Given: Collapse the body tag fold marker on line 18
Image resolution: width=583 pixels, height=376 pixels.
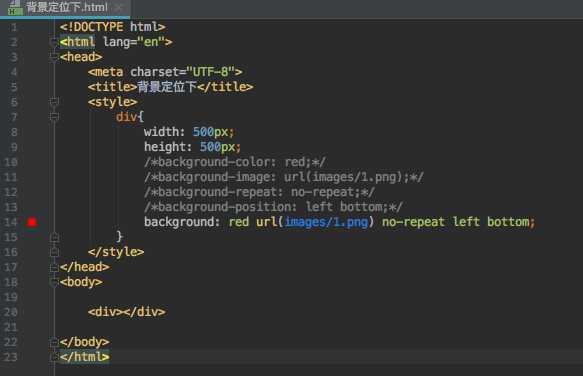Looking at the screenshot, I should [x=54, y=282].
